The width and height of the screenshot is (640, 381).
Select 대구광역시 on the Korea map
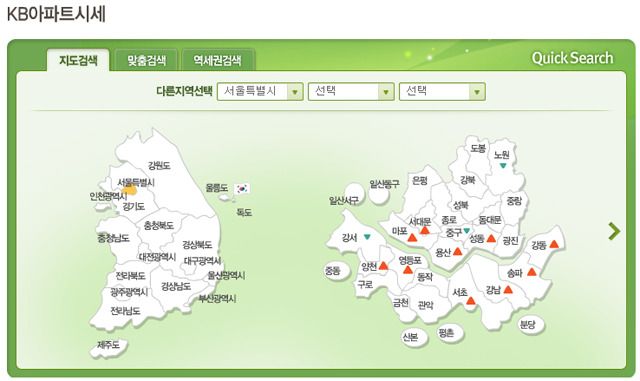[x=202, y=261]
